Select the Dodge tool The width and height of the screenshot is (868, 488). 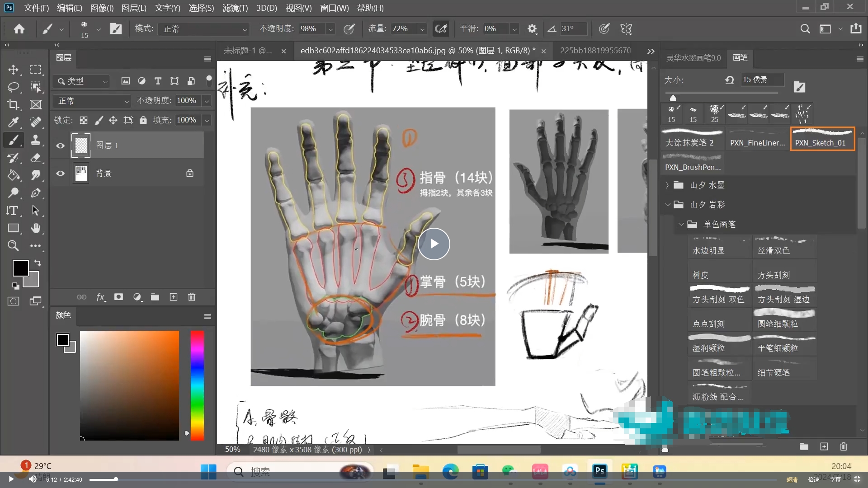[13, 193]
